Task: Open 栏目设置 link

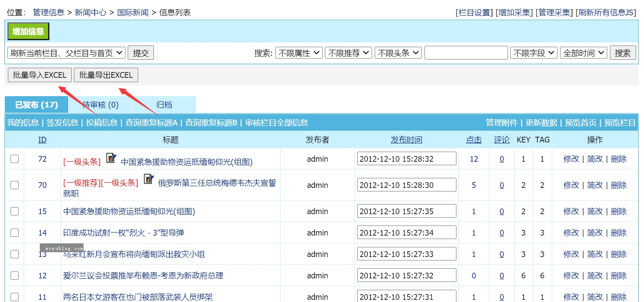Action: coord(474,13)
